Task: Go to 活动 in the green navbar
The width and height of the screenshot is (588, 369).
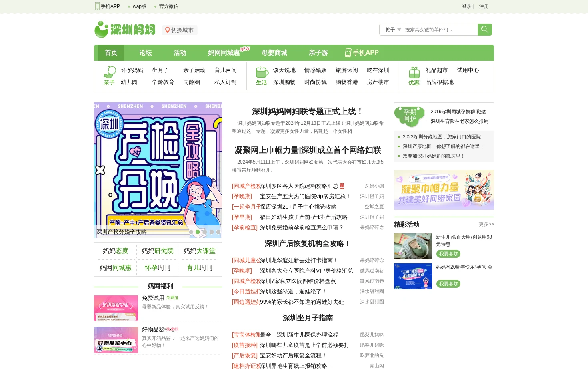Action: (180, 53)
